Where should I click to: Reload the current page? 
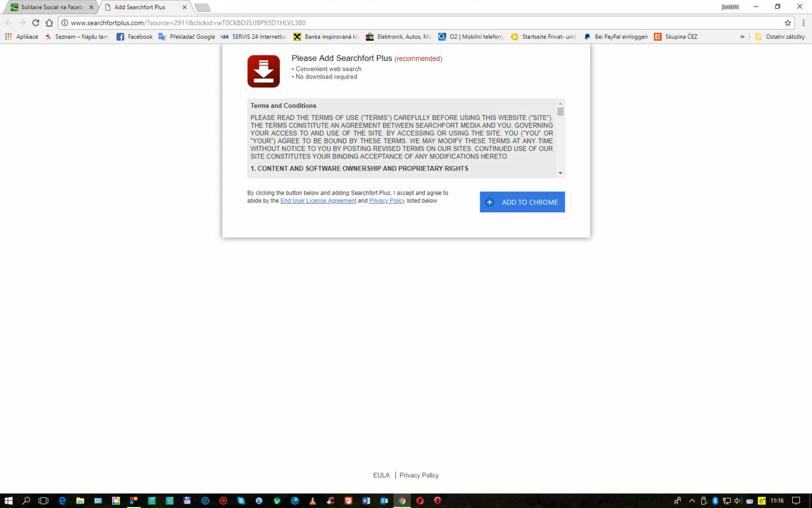tap(36, 22)
